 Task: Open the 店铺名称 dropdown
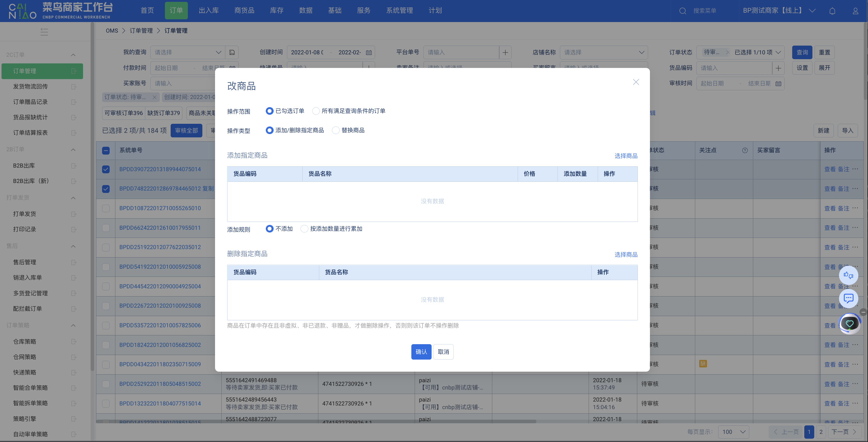point(603,52)
